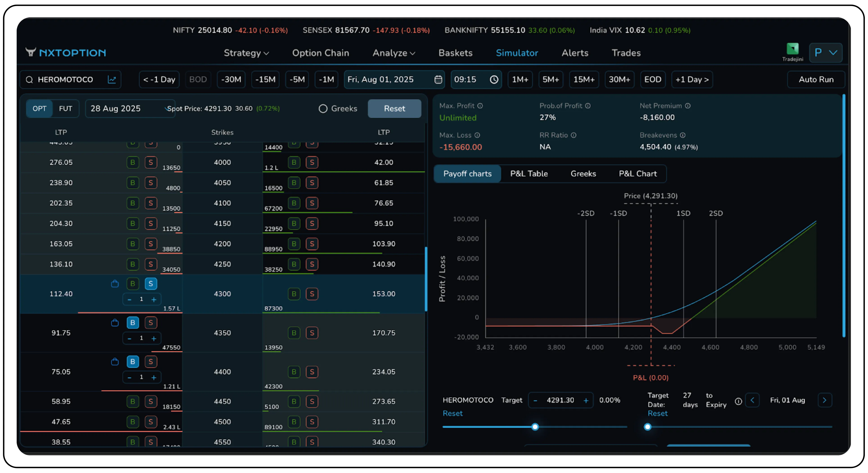
Task: Open the Strategy dropdown menu
Action: click(x=246, y=53)
